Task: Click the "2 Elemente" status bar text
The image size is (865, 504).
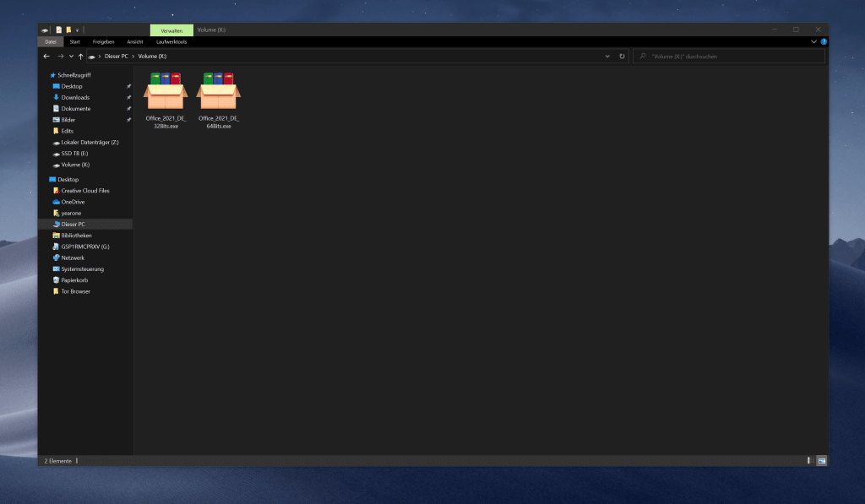Action: click(58, 461)
